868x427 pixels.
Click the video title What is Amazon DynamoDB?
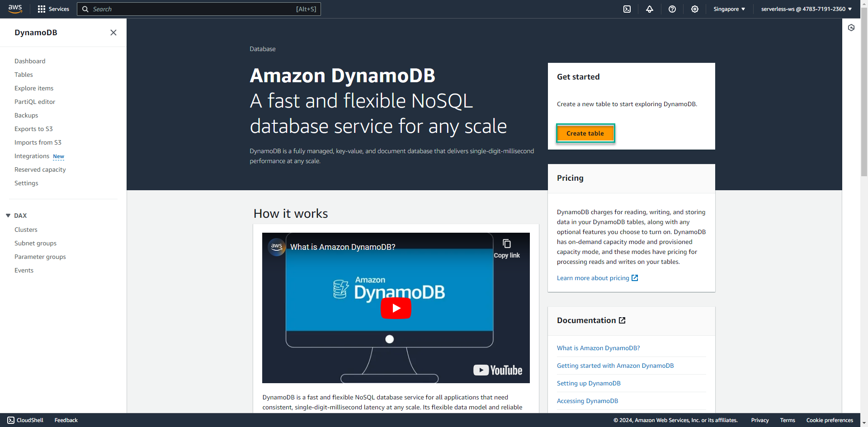(343, 247)
